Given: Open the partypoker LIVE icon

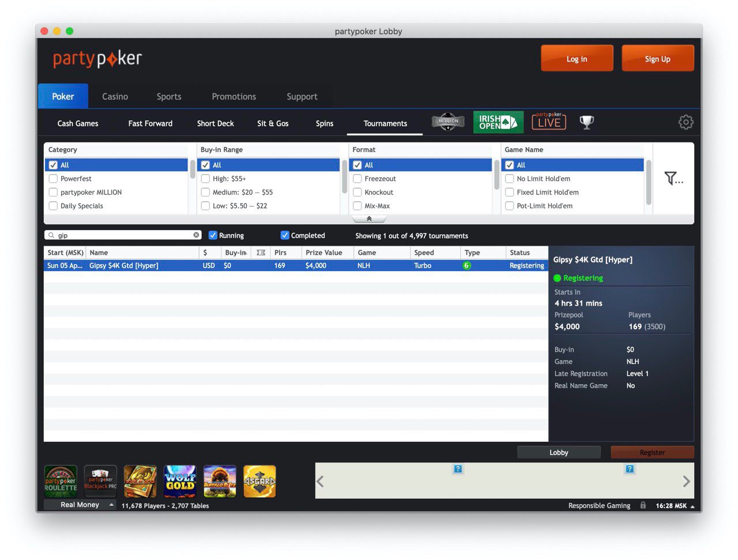Looking at the screenshot, I should click(x=549, y=121).
